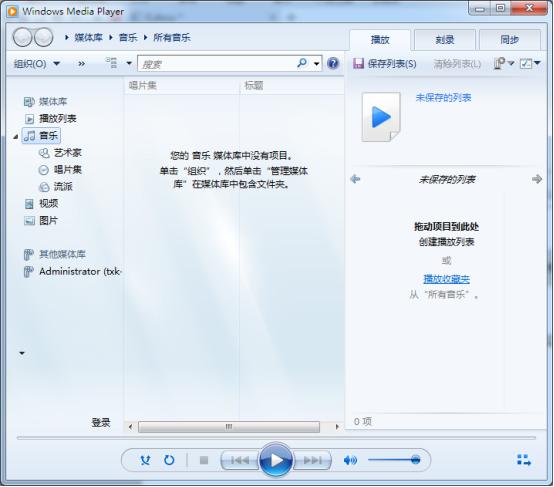Click the scrollbar left arrow
This screenshot has height=487, width=554.
pyautogui.click(x=130, y=427)
